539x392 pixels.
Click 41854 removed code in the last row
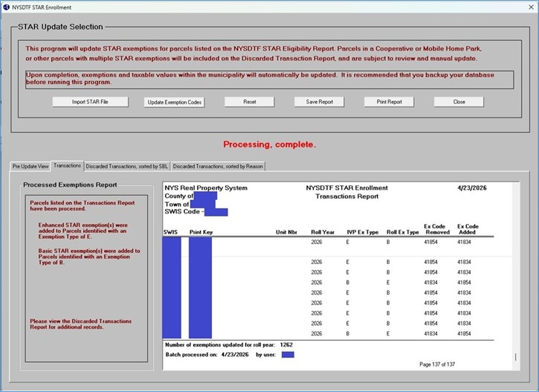[x=464, y=333]
